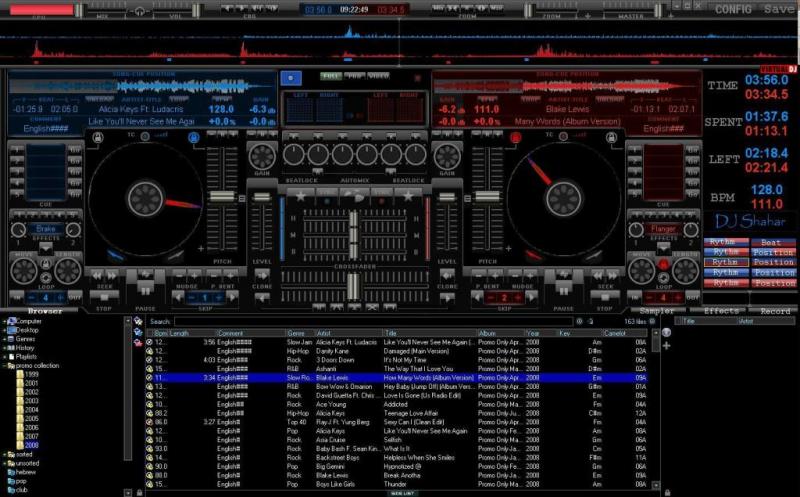
Task: Click right deck skip forward arrow
Action: [x=531, y=297]
